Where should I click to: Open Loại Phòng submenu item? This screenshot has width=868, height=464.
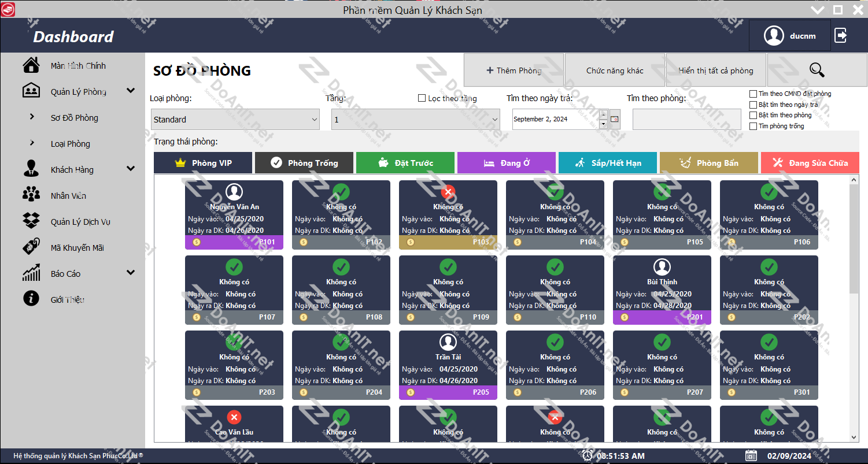tap(71, 144)
